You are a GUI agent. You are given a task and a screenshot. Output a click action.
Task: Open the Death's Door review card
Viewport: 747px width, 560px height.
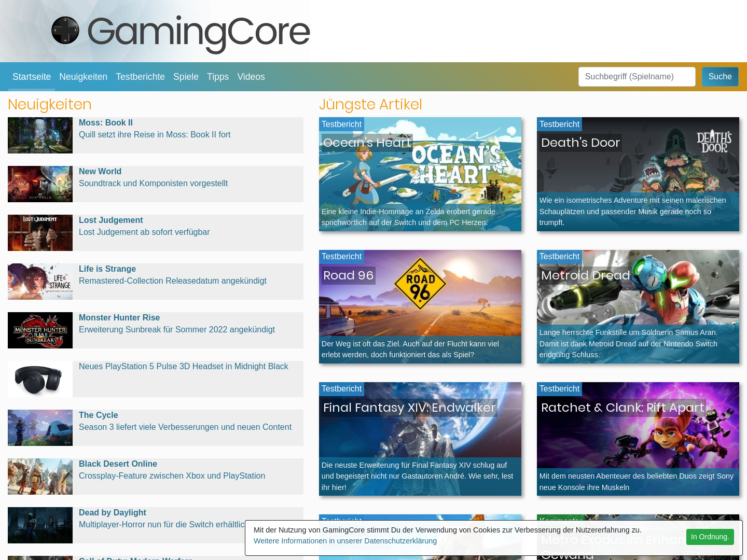[x=638, y=174]
